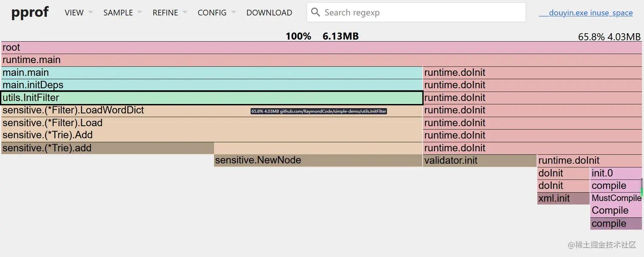
Task: Click the DOWNLOAD menu item
Action: pos(269,13)
